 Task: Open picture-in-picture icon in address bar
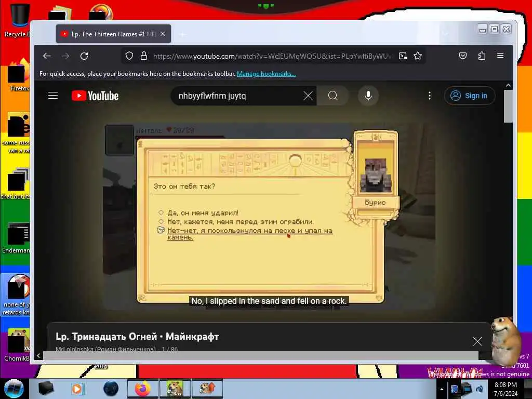(x=403, y=56)
